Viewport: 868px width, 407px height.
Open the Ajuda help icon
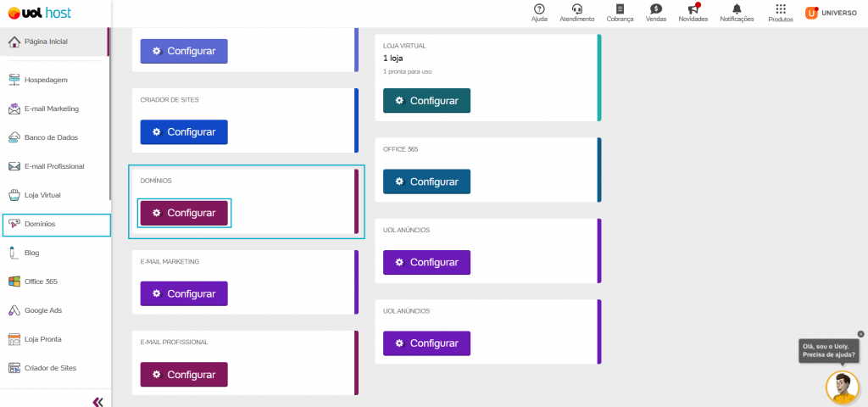[538, 13]
